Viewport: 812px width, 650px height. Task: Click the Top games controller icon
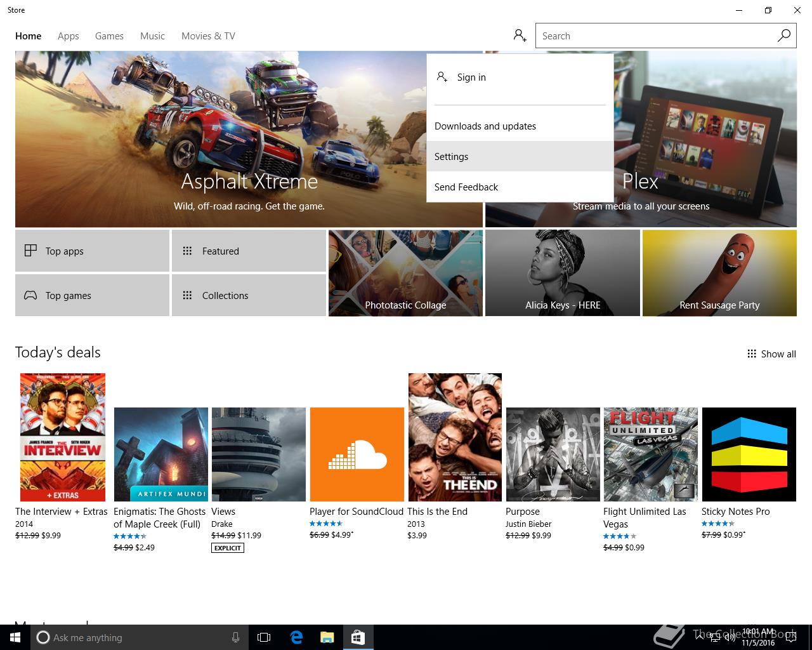point(30,295)
